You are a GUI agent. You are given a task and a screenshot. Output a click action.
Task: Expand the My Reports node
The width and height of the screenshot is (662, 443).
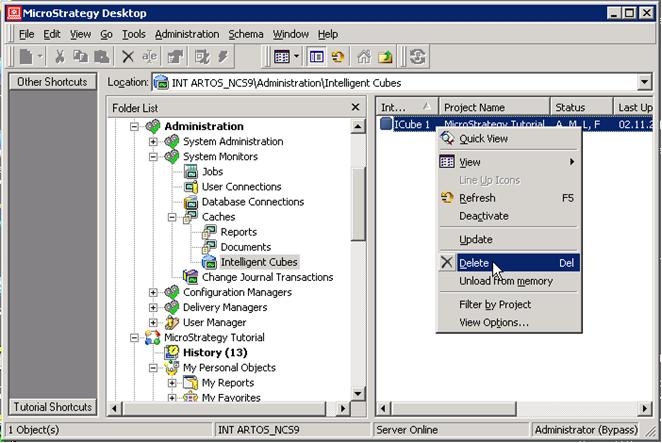[x=172, y=383]
